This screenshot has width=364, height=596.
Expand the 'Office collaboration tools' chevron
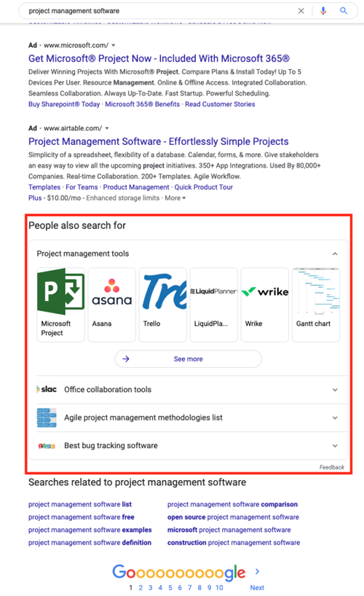pyautogui.click(x=335, y=390)
